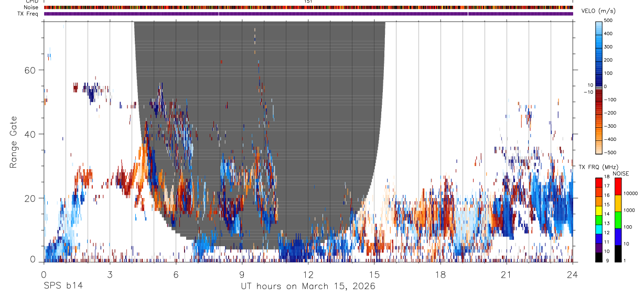
Task: Click the -200 tick on velocity scale
Action: [x=610, y=113]
